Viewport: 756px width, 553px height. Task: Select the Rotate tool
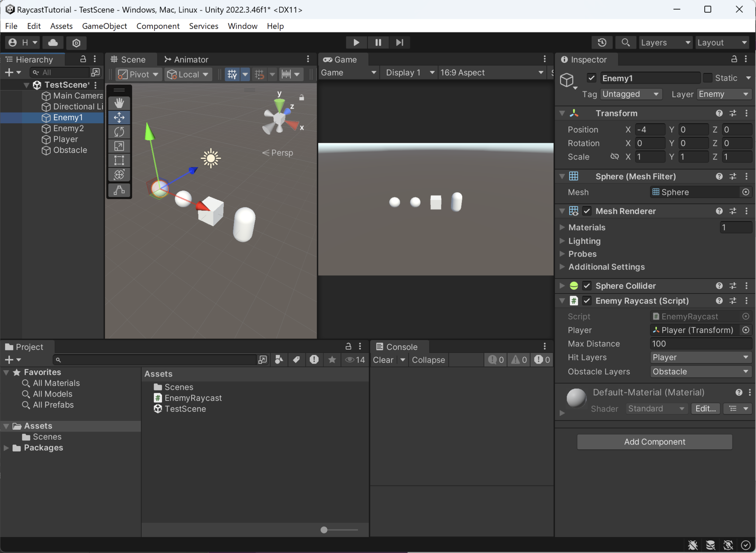tap(119, 132)
